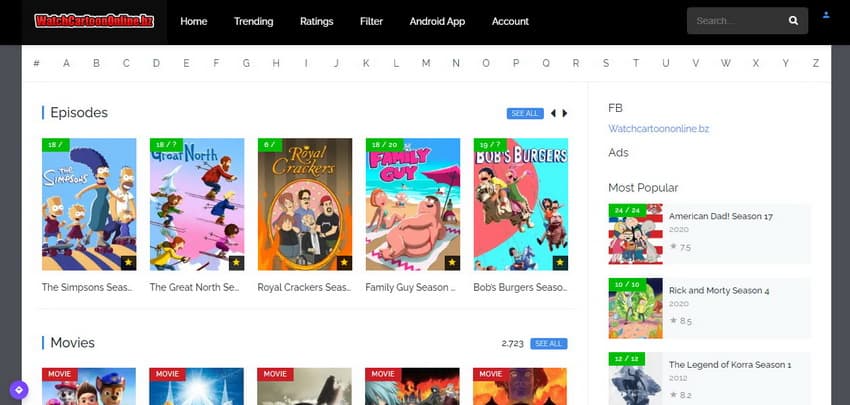Open the Watchcartoononline.bz Facebook link

click(x=658, y=129)
